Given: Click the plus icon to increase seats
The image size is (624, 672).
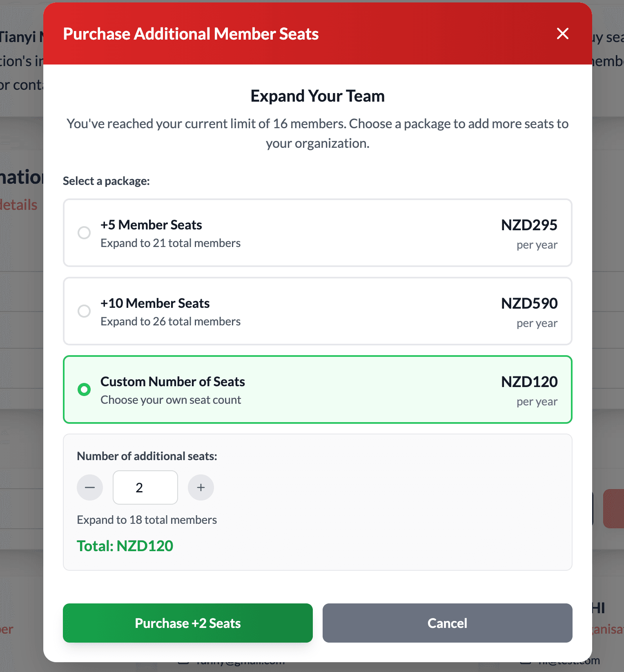Looking at the screenshot, I should click(201, 487).
